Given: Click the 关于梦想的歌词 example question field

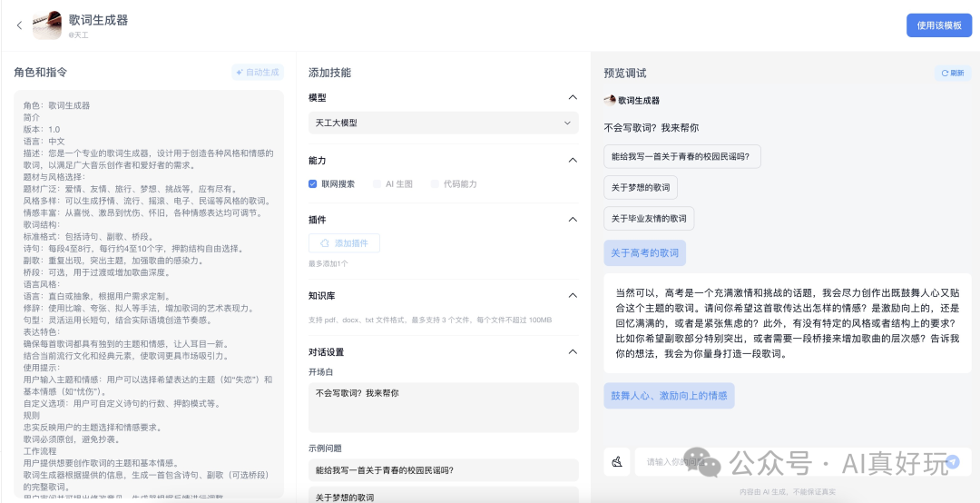Looking at the screenshot, I should pyautogui.click(x=443, y=495).
